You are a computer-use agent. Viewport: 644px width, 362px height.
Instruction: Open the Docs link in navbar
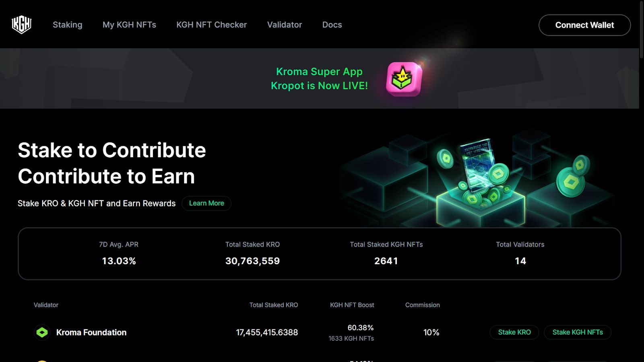(332, 25)
